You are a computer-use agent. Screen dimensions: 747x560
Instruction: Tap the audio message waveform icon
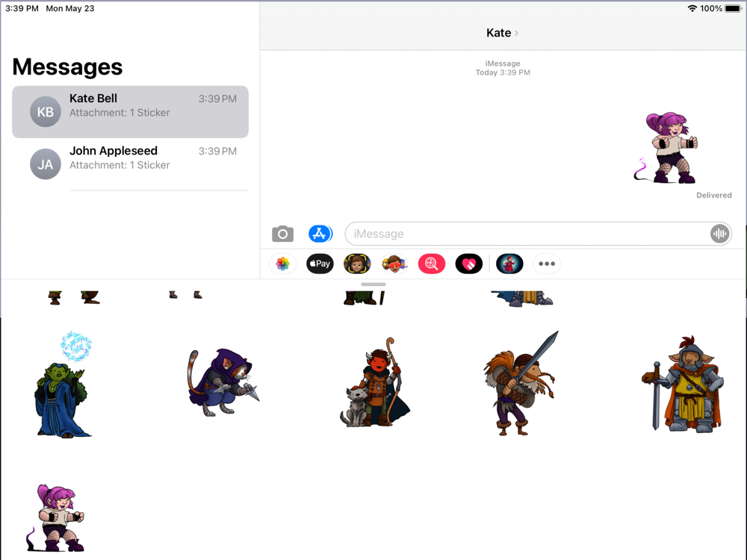[x=719, y=234]
